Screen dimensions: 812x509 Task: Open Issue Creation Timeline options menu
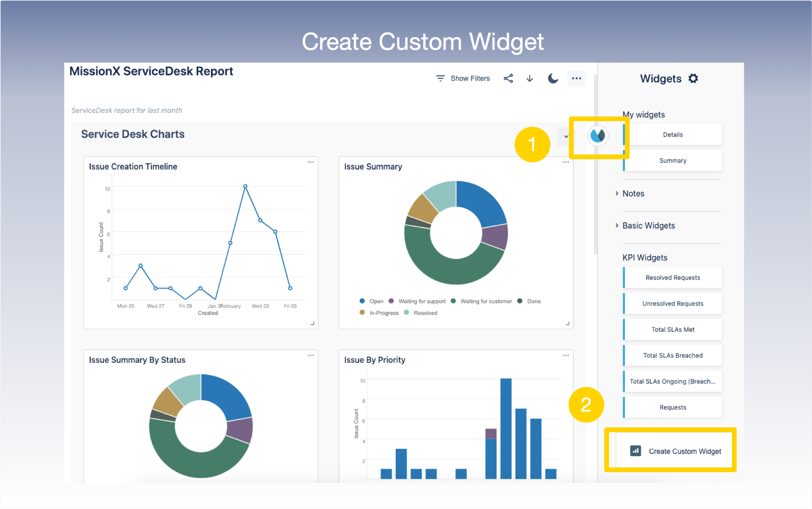(310, 162)
